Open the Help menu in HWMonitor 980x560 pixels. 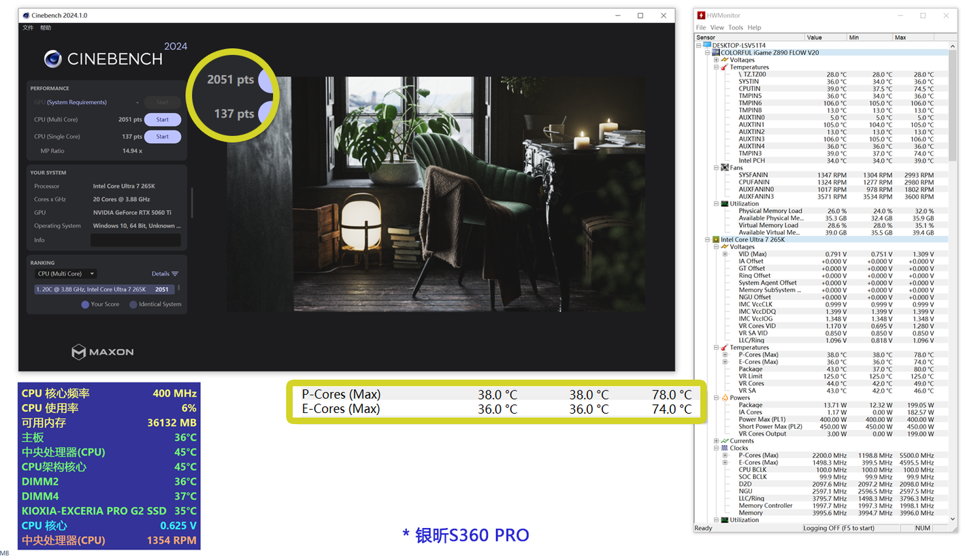tap(754, 28)
